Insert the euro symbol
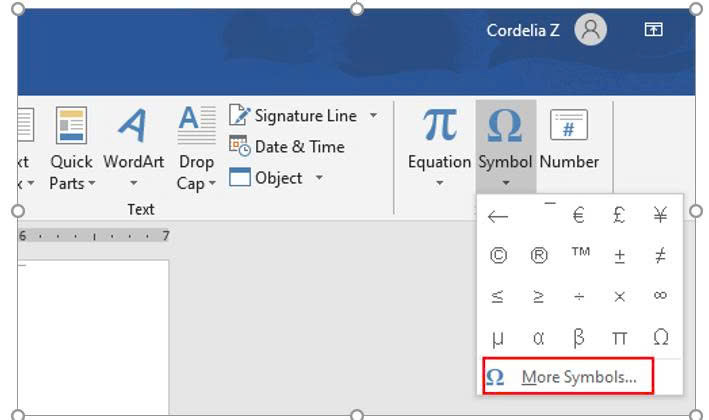Image resolution: width=709 pixels, height=420 pixels. pyautogui.click(x=578, y=215)
